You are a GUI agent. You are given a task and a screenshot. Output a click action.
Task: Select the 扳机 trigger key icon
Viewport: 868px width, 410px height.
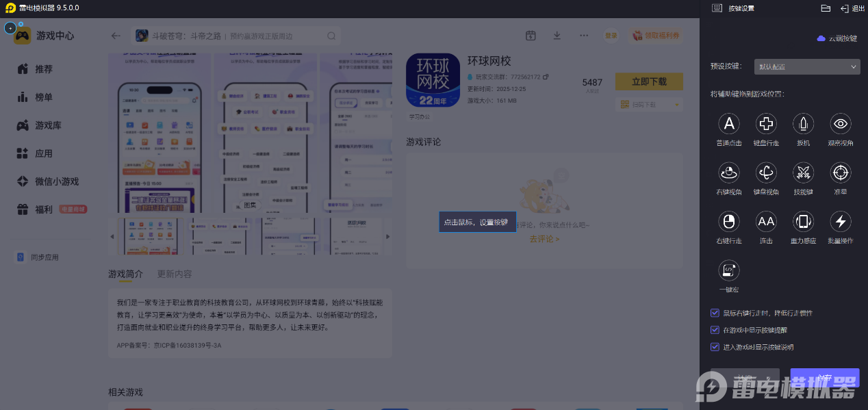coord(803,124)
